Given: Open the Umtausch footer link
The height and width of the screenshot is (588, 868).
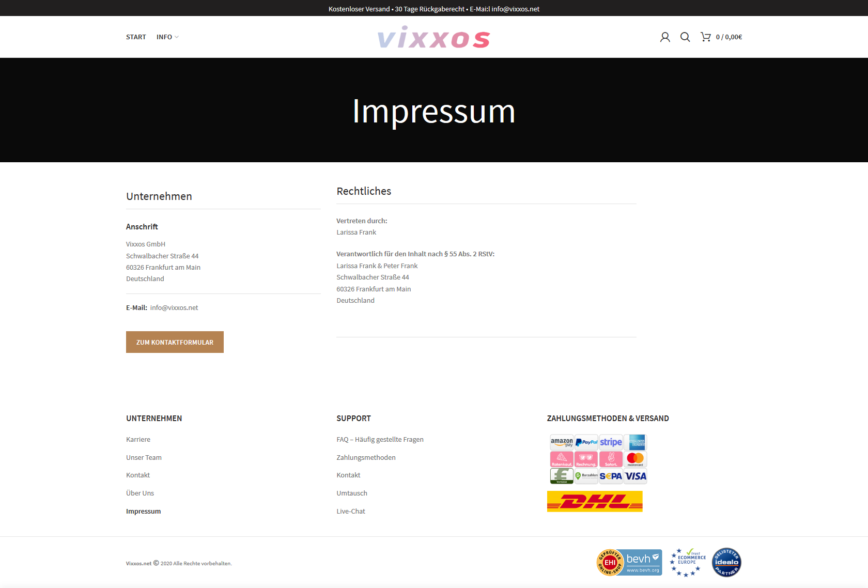Looking at the screenshot, I should click(x=352, y=493).
